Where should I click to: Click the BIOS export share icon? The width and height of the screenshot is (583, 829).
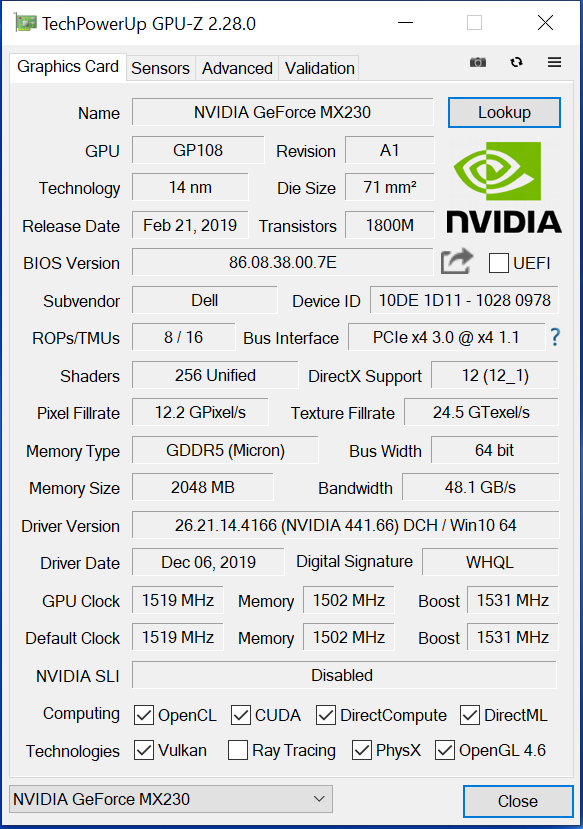(x=457, y=262)
